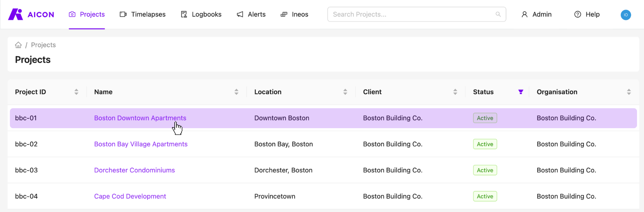Click the blue user avatar icon
The image size is (644, 212).
(x=626, y=15)
